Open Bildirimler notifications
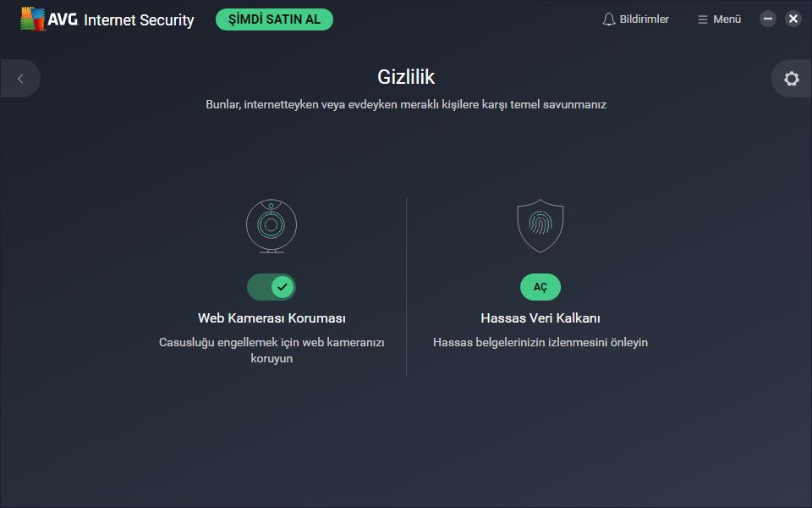 (x=636, y=19)
